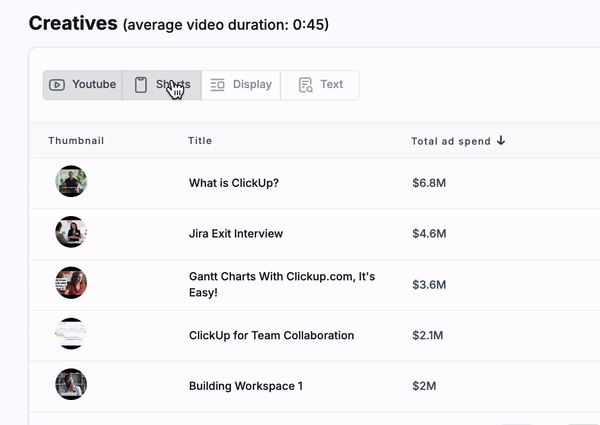This screenshot has width=600, height=425.
Task: Click the Creatives section heading
Action: [73, 23]
